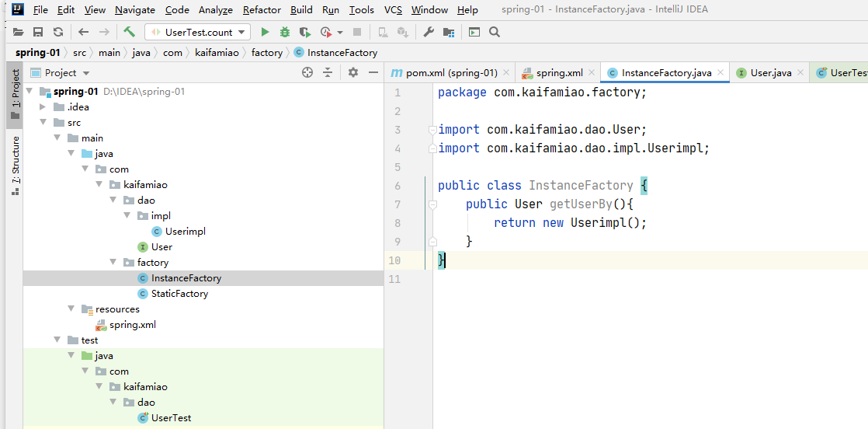868x429 pixels.
Task: Collapse all with the Project panel icon
Action: coord(328,72)
